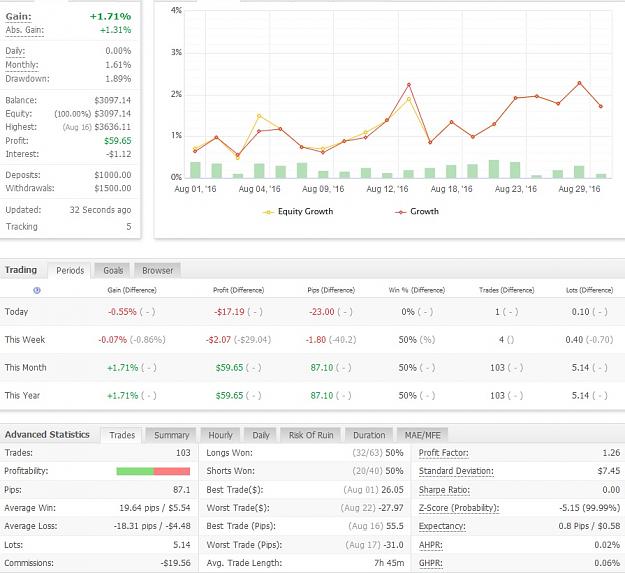The height and width of the screenshot is (573, 625).
Task: Click the GHPR label
Action: point(430,563)
